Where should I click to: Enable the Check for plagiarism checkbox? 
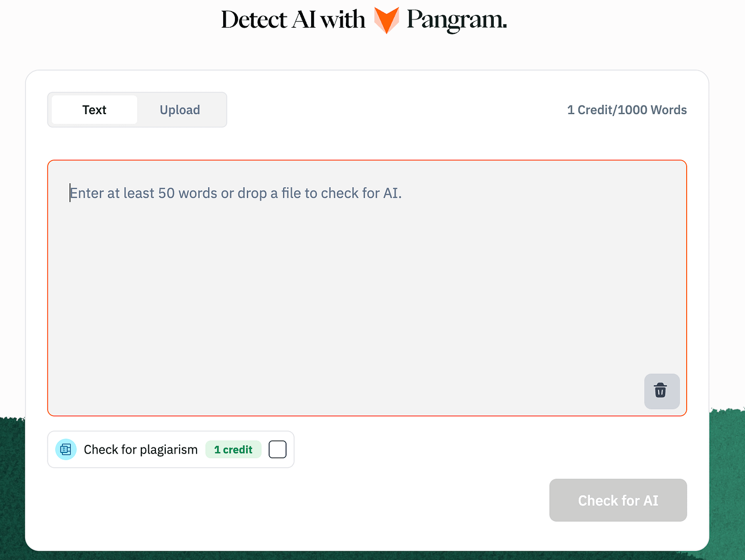tap(277, 449)
